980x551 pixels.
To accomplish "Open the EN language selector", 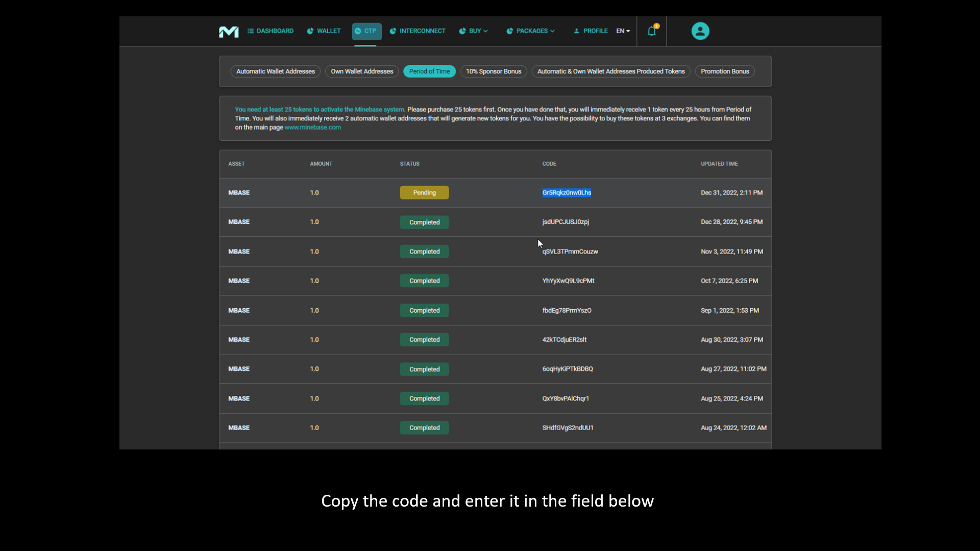I will pos(623,31).
